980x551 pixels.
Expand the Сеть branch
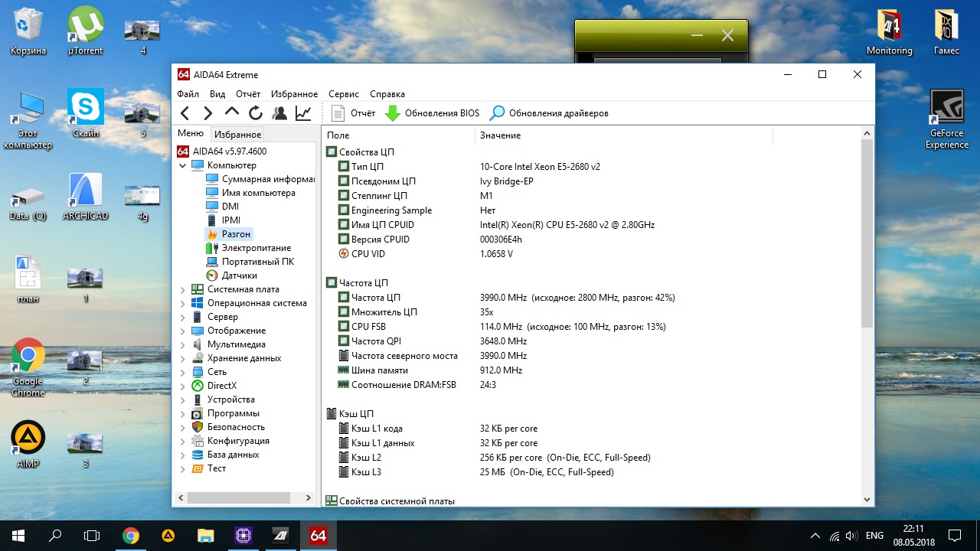click(x=183, y=372)
